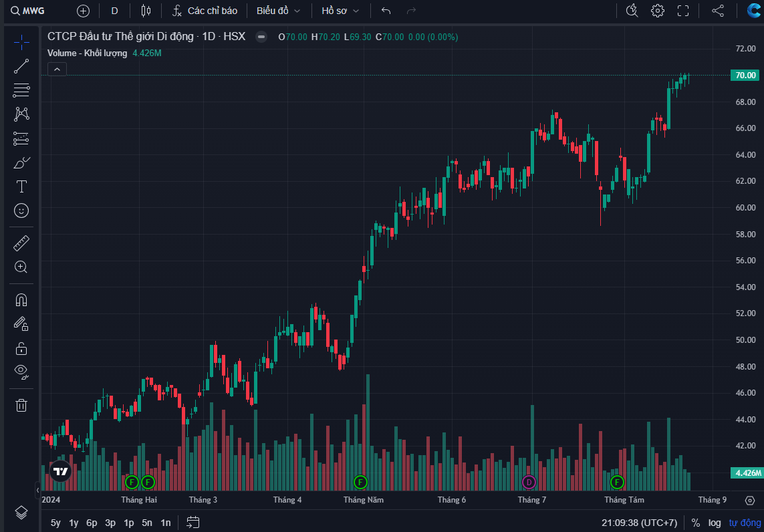Collapse the indicator legend chevron
The width and height of the screenshot is (764, 532).
tap(57, 69)
